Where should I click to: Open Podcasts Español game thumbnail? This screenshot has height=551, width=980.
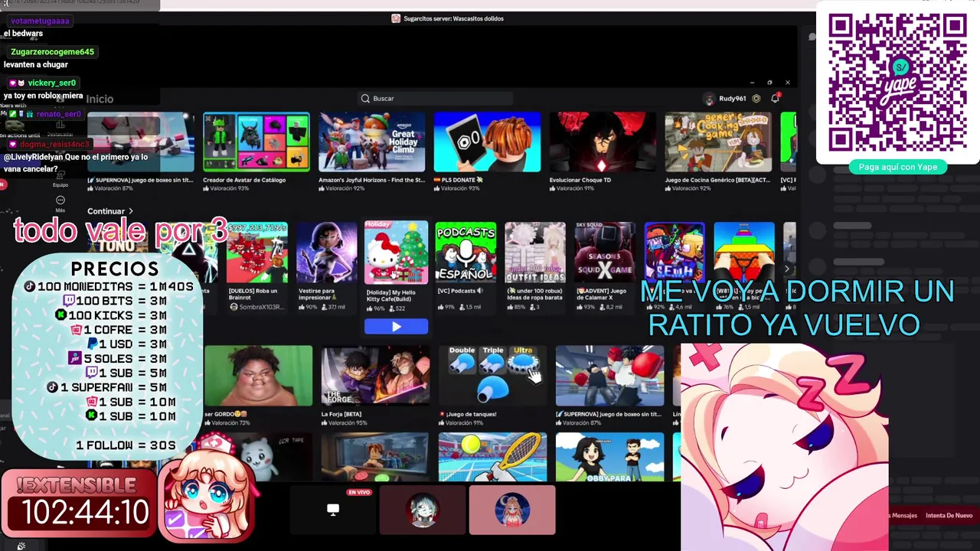click(x=465, y=253)
